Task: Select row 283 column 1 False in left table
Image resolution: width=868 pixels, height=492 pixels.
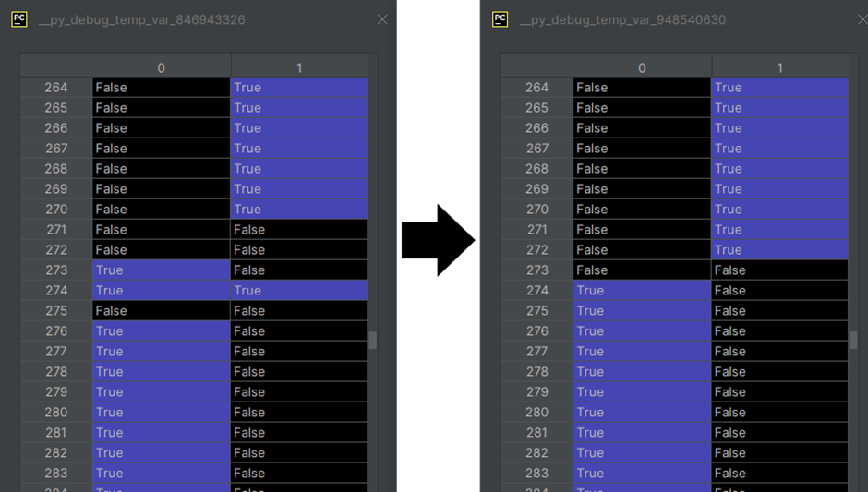Action: click(299, 474)
